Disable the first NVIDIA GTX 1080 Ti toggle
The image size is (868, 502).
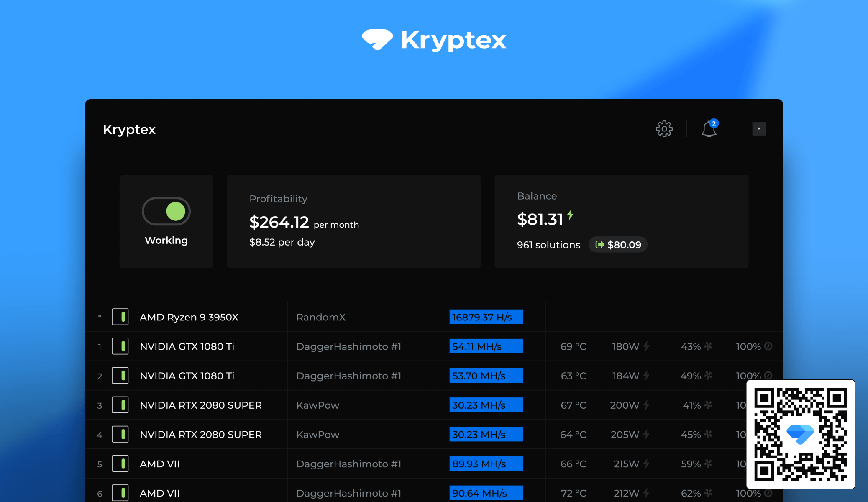120,346
